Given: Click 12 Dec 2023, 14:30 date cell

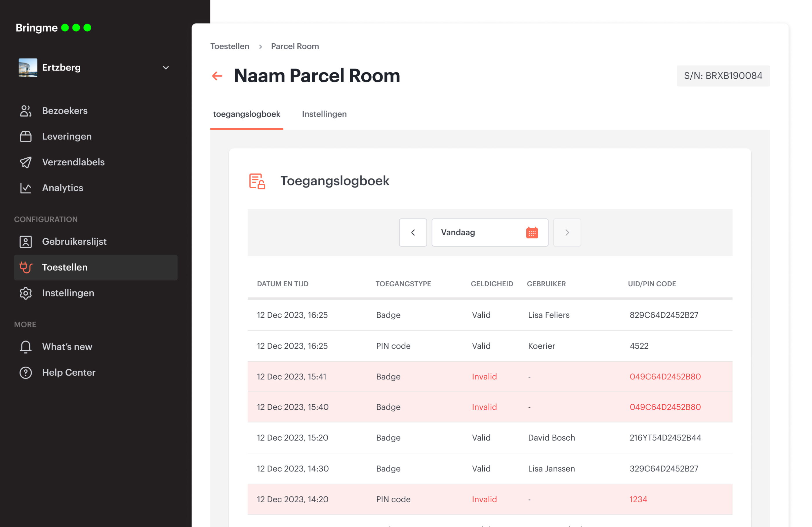Looking at the screenshot, I should click(x=293, y=469).
